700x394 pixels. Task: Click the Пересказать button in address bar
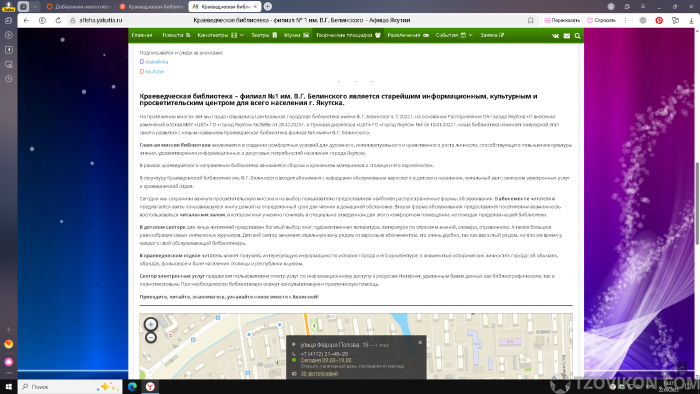coord(562,20)
